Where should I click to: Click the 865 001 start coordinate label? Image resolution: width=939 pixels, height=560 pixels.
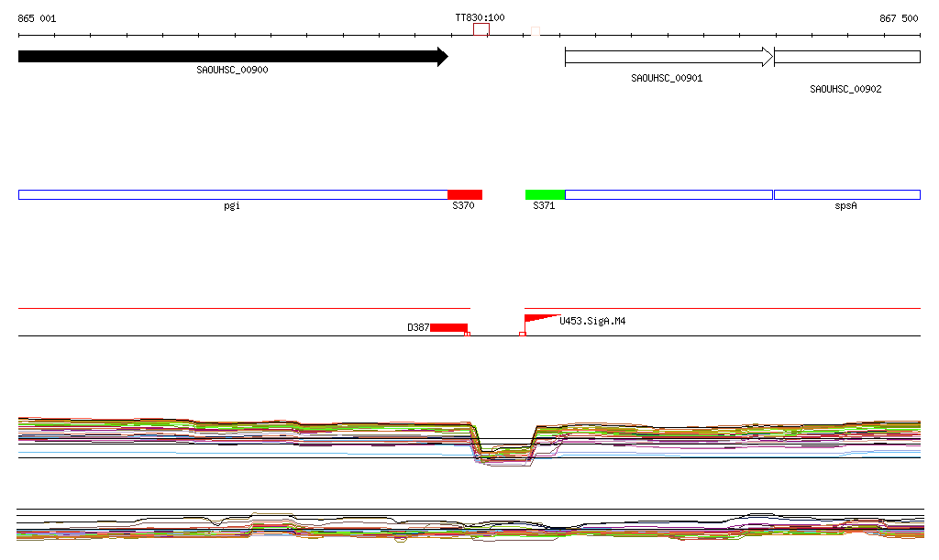pos(37,18)
